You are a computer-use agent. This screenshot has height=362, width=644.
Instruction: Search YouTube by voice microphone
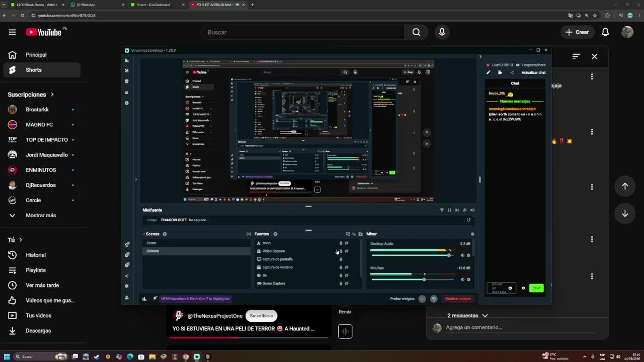point(442,32)
